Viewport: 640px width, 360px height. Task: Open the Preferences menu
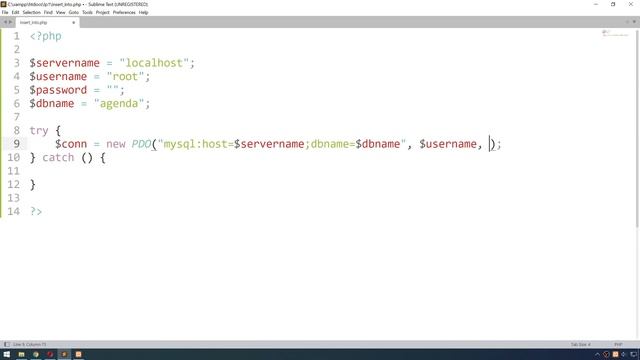coord(124,13)
